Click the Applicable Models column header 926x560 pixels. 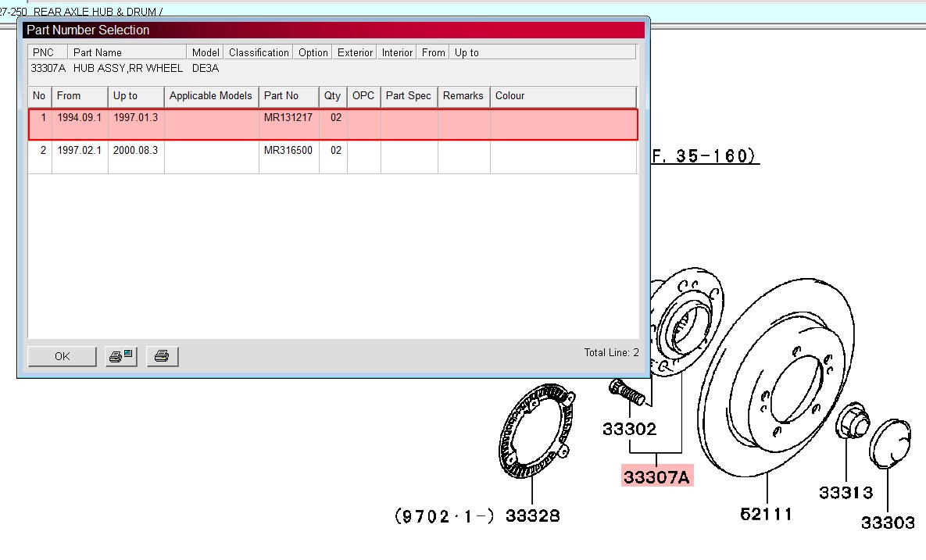point(211,96)
